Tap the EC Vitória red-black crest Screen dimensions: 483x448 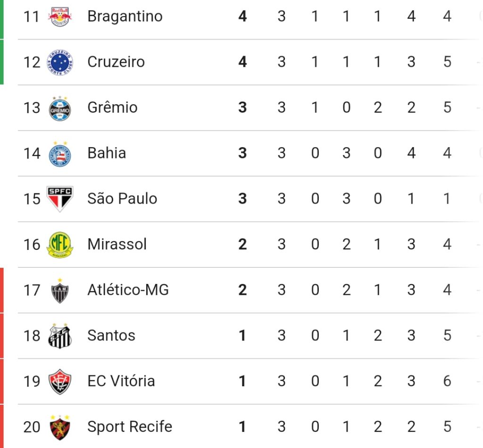[60, 382]
